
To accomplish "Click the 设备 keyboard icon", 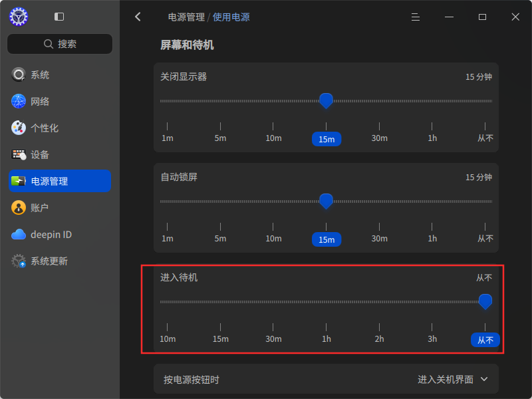I will [19, 154].
